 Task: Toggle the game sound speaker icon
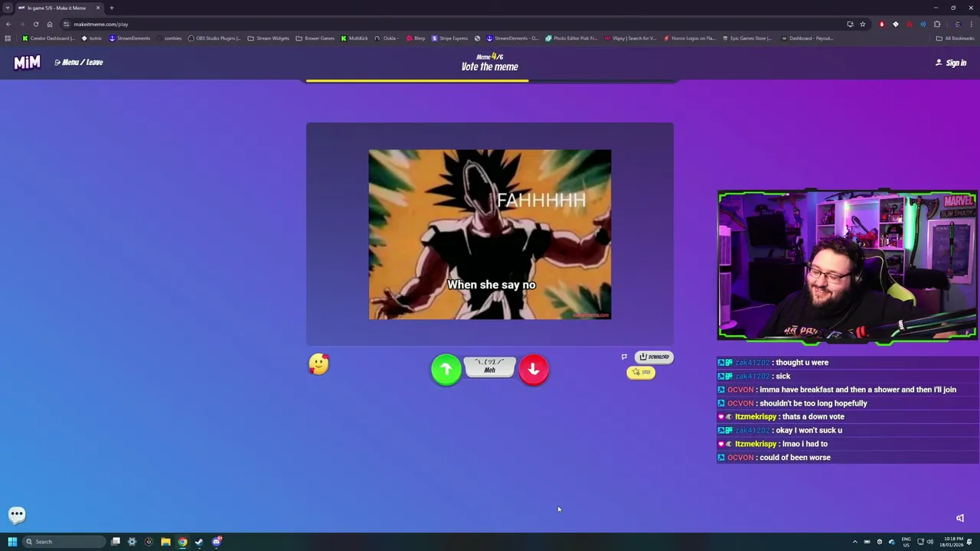[960, 518]
